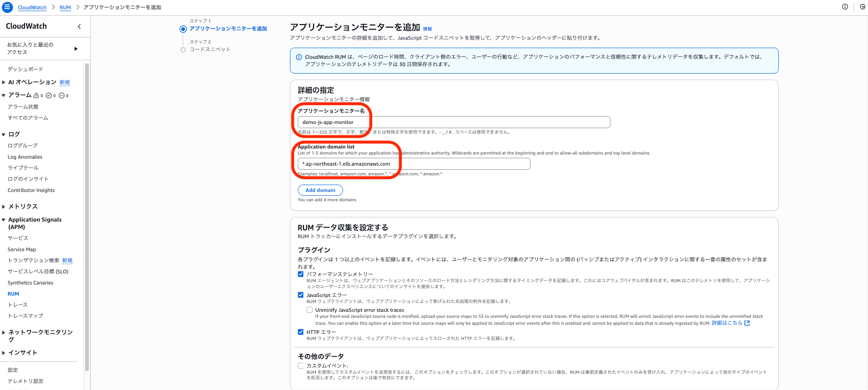
Task: Click the Application domain list input field
Action: [414, 164]
